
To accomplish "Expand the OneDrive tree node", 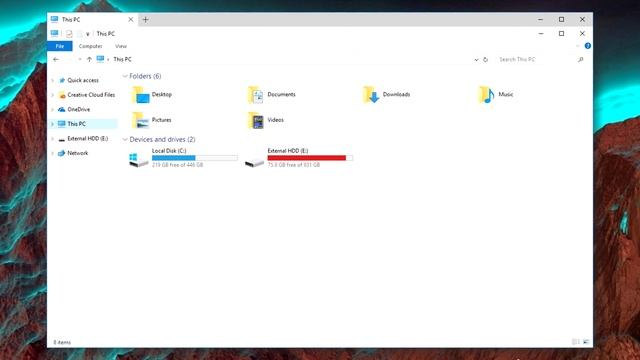I will click(53, 110).
